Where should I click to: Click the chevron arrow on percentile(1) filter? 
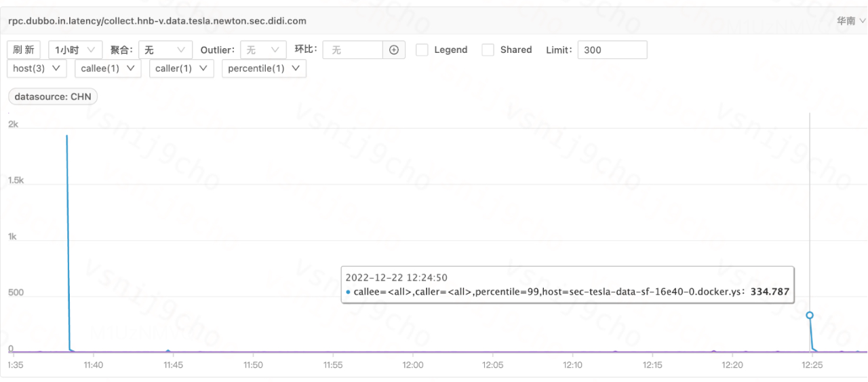(x=296, y=69)
